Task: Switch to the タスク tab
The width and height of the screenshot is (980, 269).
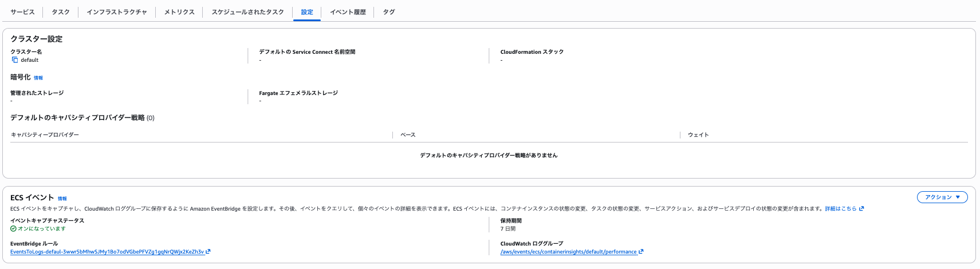Action: [61, 12]
